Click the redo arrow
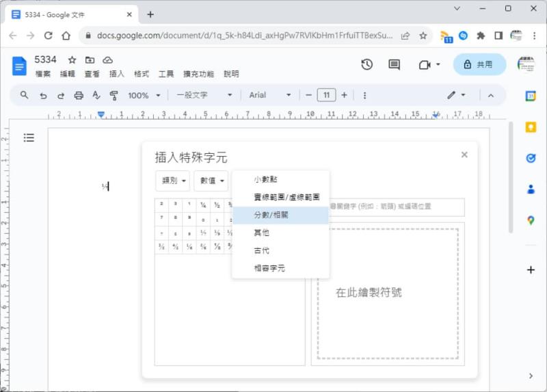Screen dimensions: 547x392 point(61,95)
